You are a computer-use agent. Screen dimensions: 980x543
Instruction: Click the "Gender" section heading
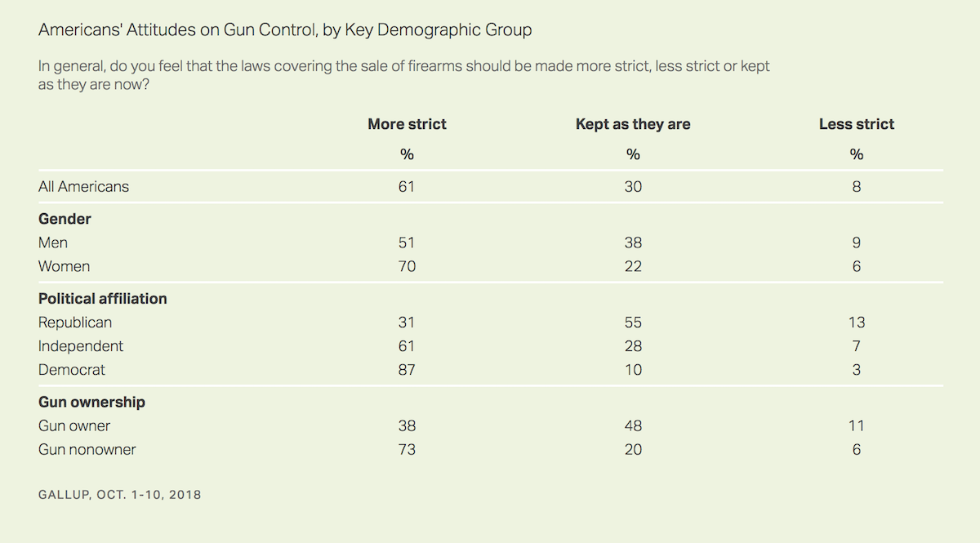pos(65,219)
